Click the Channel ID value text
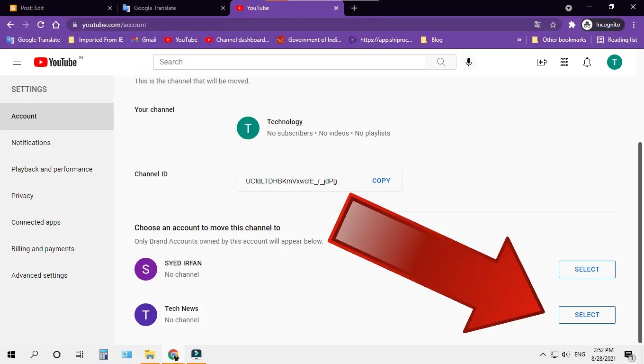Screen dimensions: 644x364 pos(291,181)
